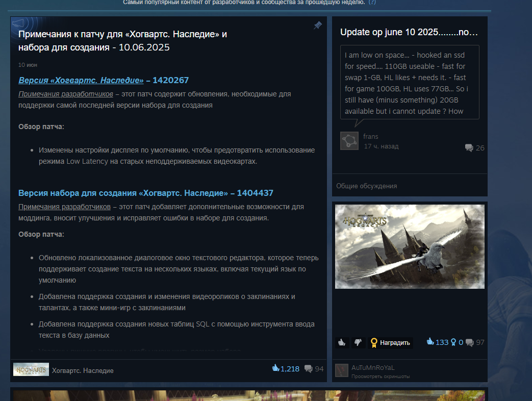Open the Update op june 10 2025 discussion
The width and height of the screenshot is (532, 401).
click(409, 32)
